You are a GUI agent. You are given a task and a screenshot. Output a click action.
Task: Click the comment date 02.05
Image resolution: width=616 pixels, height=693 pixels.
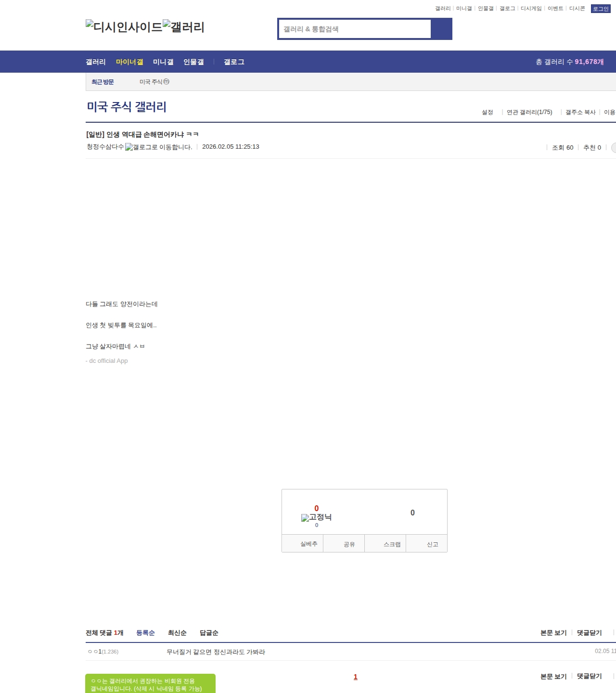coord(605,651)
